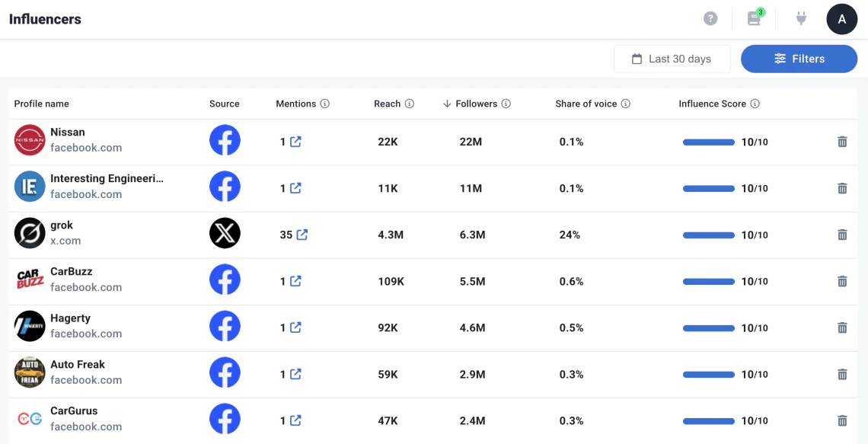
Task: Click CarBuzz's 109K reach value
Action: [x=391, y=281]
